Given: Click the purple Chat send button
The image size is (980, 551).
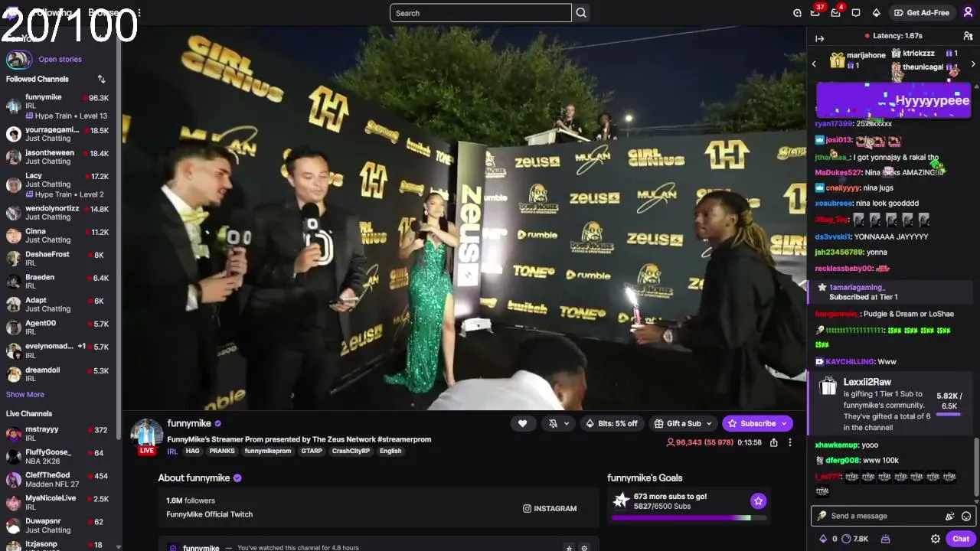Looking at the screenshot, I should [961, 539].
